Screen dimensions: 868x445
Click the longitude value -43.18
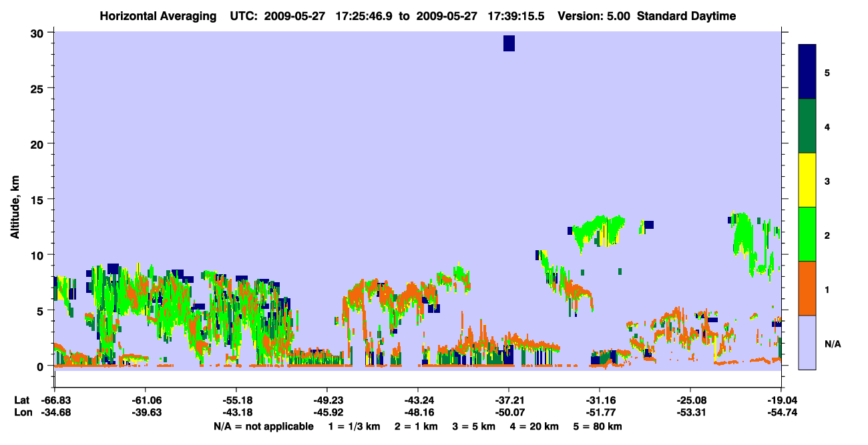pyautogui.click(x=236, y=412)
